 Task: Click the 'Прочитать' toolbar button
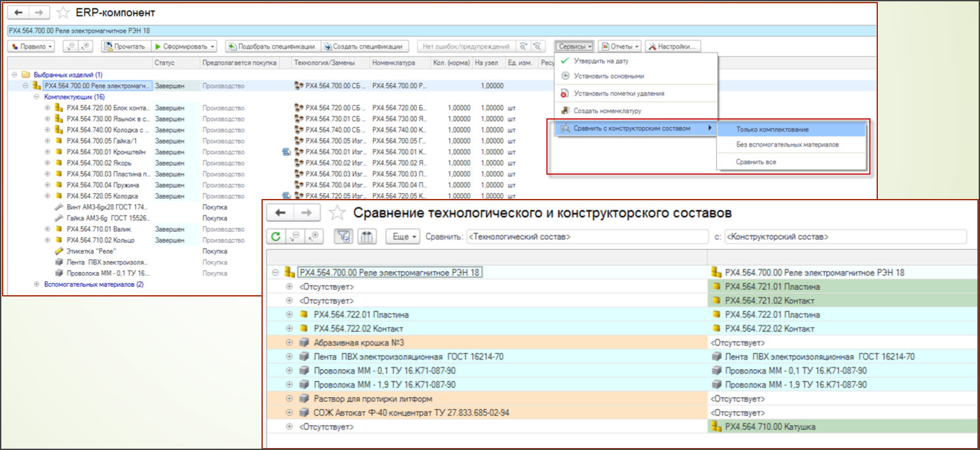point(125,47)
